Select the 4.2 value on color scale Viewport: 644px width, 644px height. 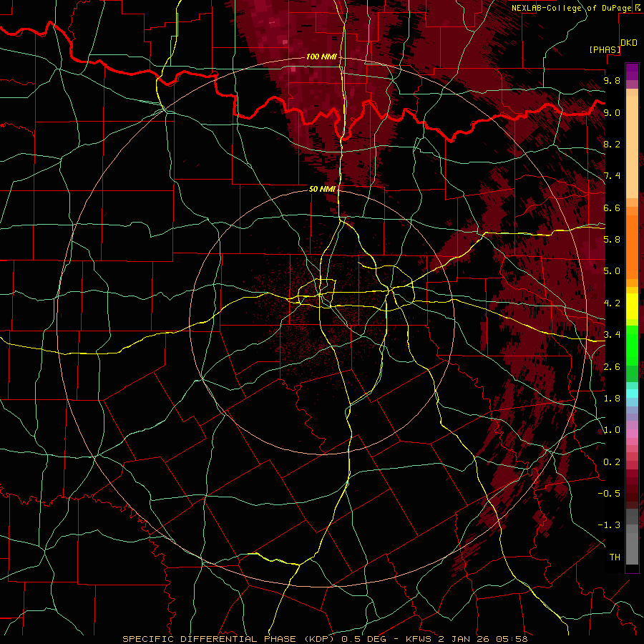[x=612, y=303]
